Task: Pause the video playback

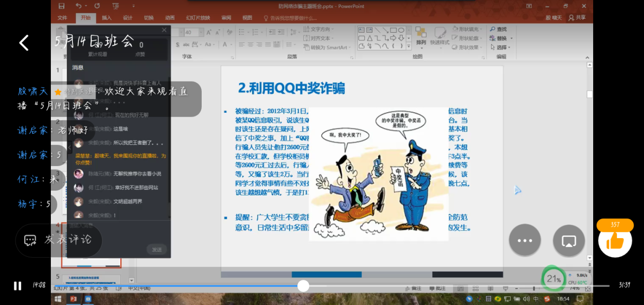Action: [x=18, y=286]
